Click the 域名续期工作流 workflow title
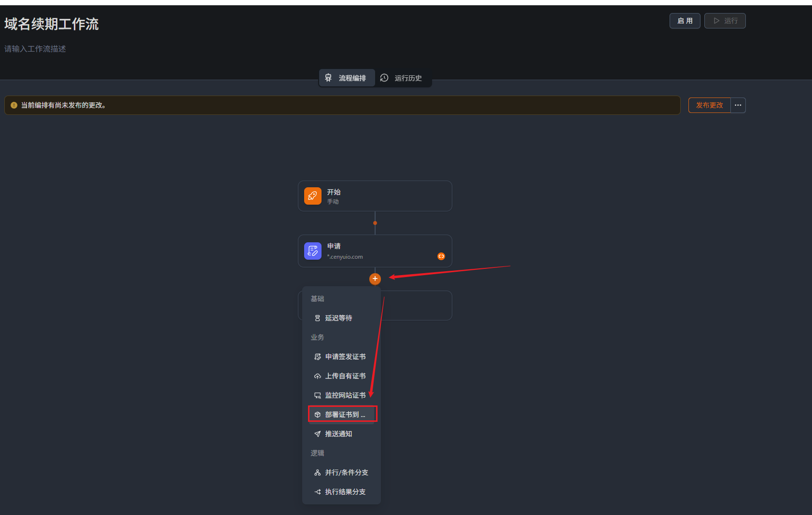The width and height of the screenshot is (812, 515). [x=52, y=24]
